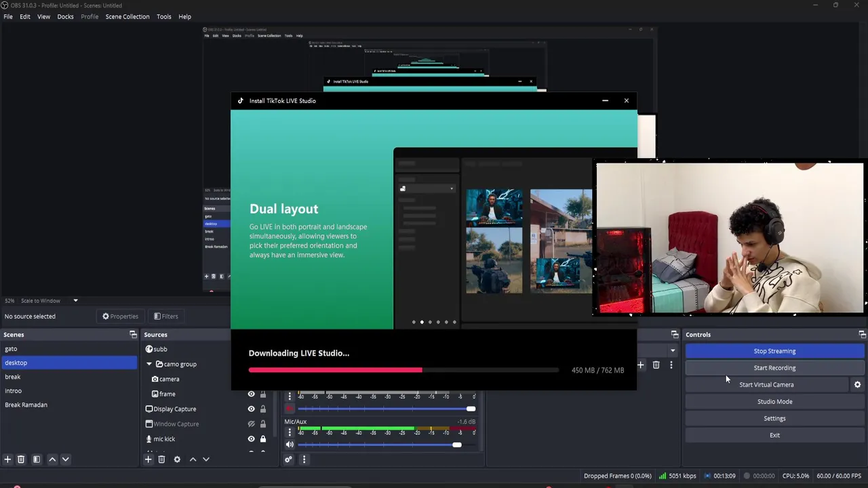Image resolution: width=868 pixels, height=488 pixels.
Task: Open the Edit menu
Action: coord(25,16)
